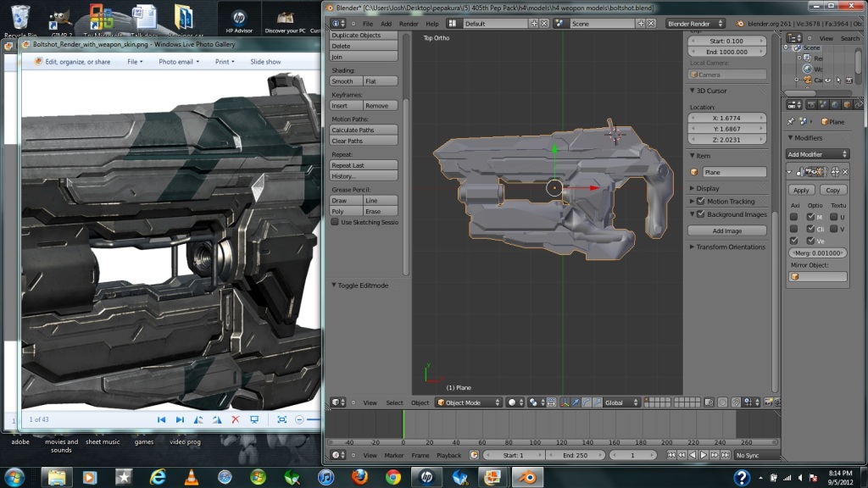Click the Properties editor type icon
The image size is (868, 488).
794,104
